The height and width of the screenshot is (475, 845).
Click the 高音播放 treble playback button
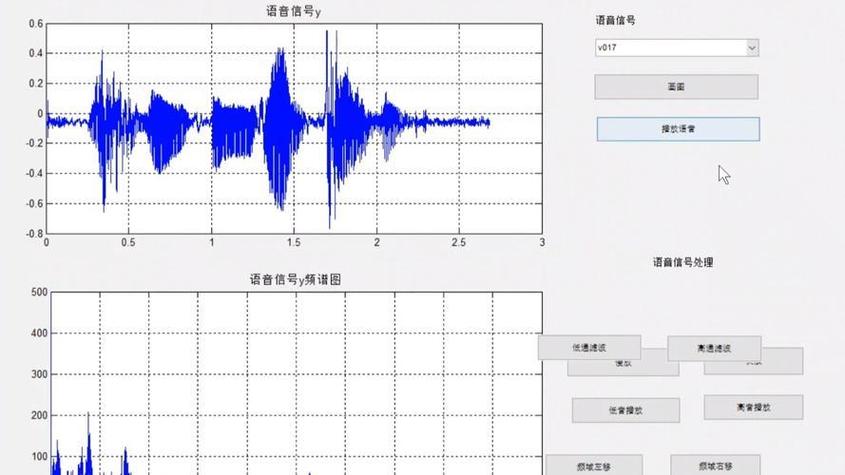click(x=753, y=408)
